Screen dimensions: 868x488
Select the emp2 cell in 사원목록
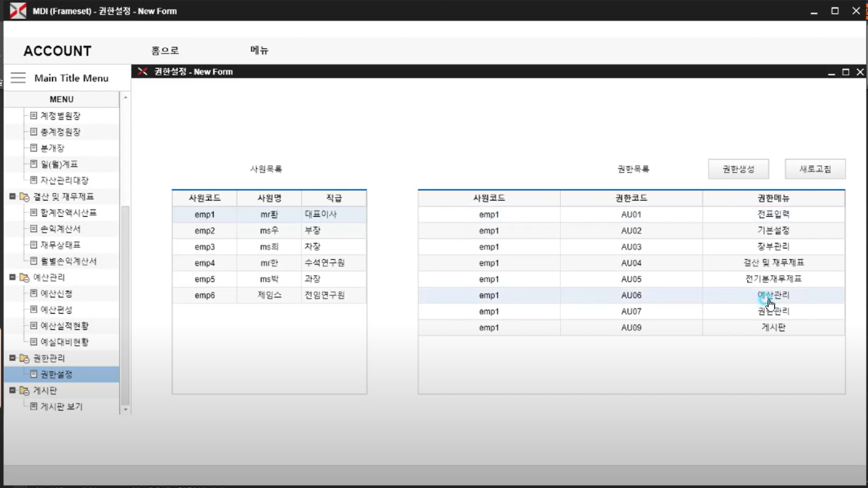(204, 230)
